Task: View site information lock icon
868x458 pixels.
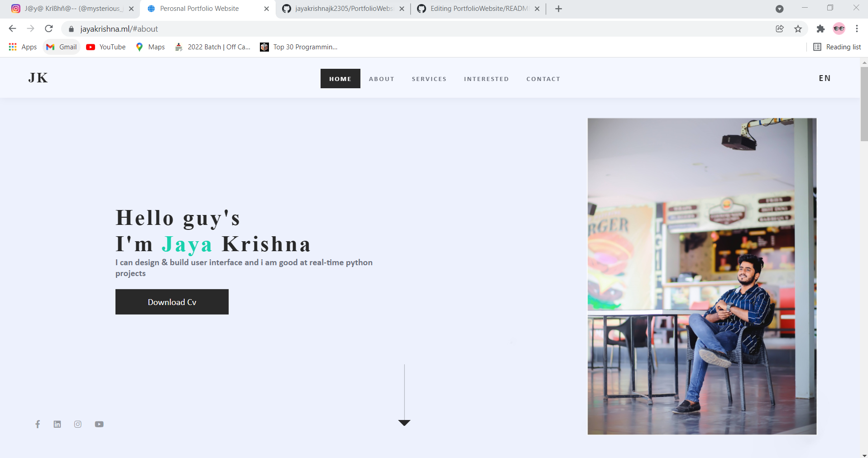Action: (x=71, y=29)
